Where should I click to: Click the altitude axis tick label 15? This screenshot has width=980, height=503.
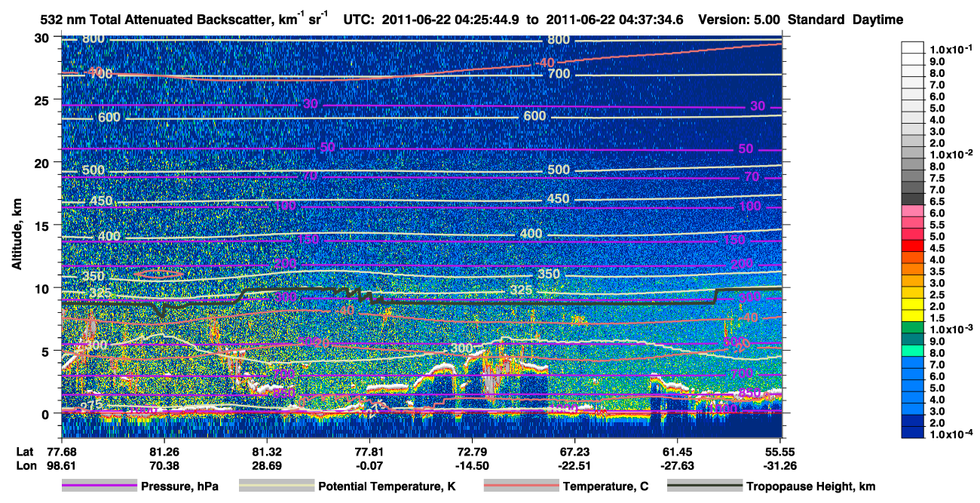(x=43, y=225)
